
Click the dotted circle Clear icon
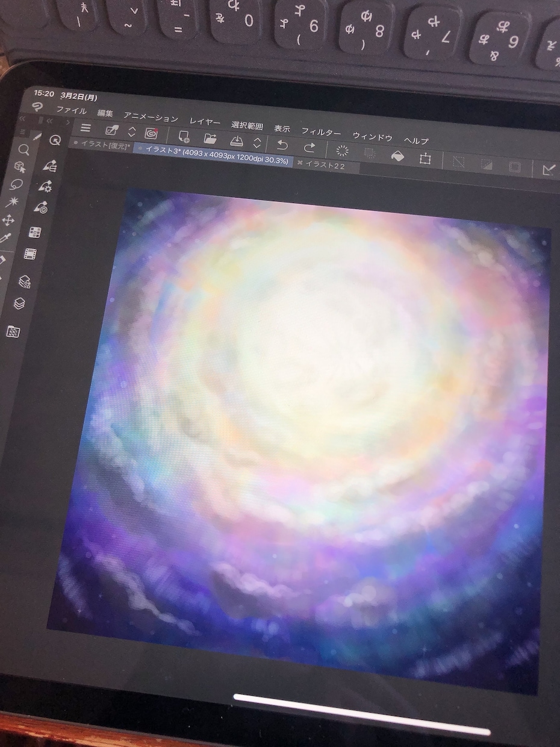pyautogui.click(x=342, y=151)
